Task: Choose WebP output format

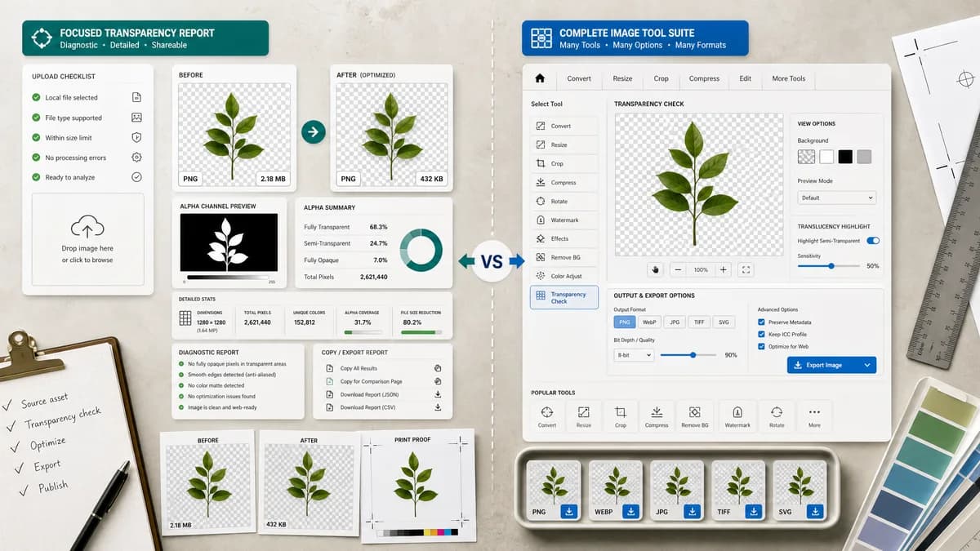Action: 649,322
